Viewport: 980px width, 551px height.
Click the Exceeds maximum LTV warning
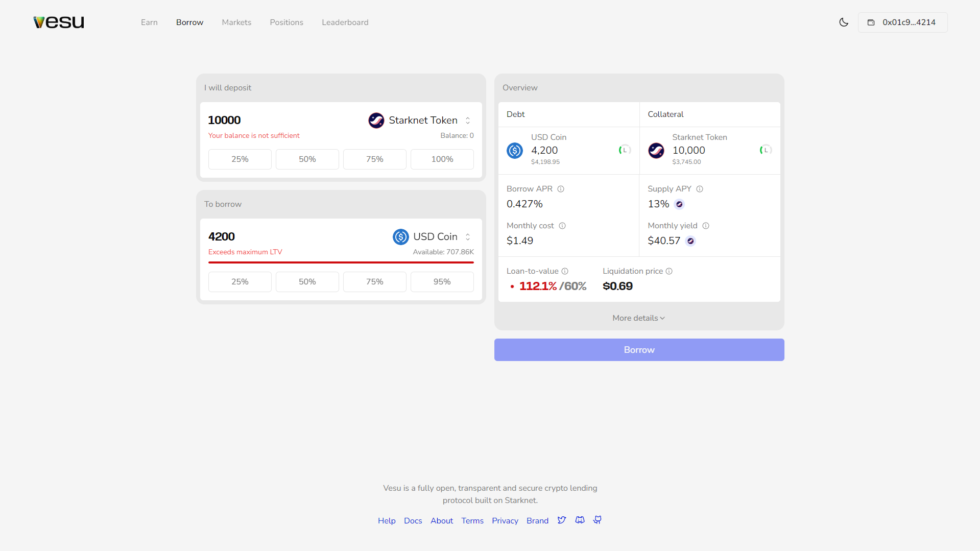tap(245, 252)
